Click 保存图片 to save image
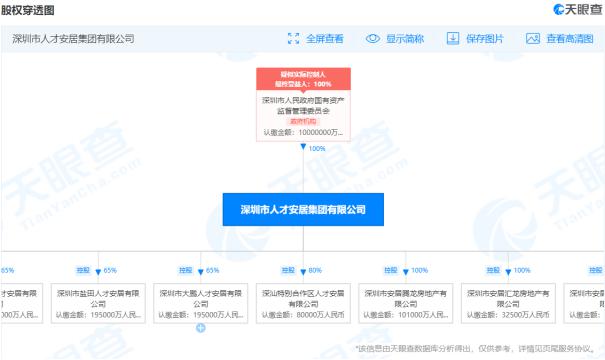 [485, 39]
